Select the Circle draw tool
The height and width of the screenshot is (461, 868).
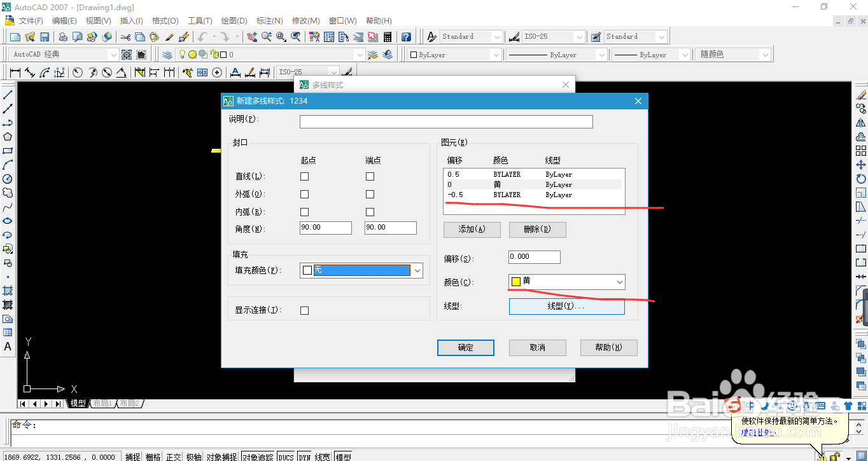click(x=8, y=179)
